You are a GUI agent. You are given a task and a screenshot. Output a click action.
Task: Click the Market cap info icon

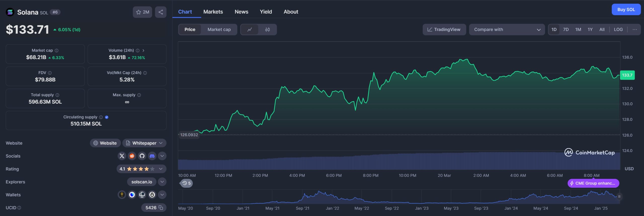coord(57,51)
